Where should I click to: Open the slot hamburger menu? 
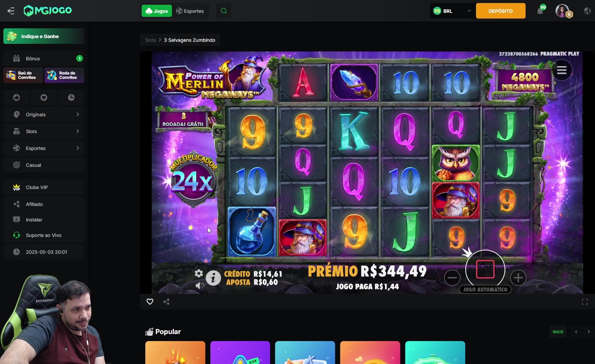pyautogui.click(x=562, y=70)
